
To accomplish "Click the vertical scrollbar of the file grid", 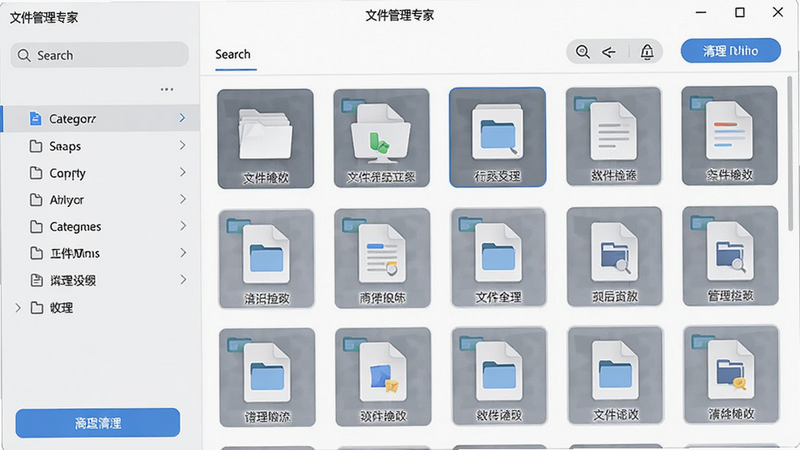I will (790, 153).
